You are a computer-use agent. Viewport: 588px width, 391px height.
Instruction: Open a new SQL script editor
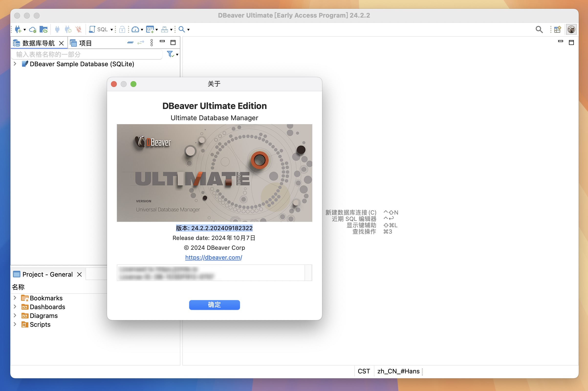(x=98, y=29)
